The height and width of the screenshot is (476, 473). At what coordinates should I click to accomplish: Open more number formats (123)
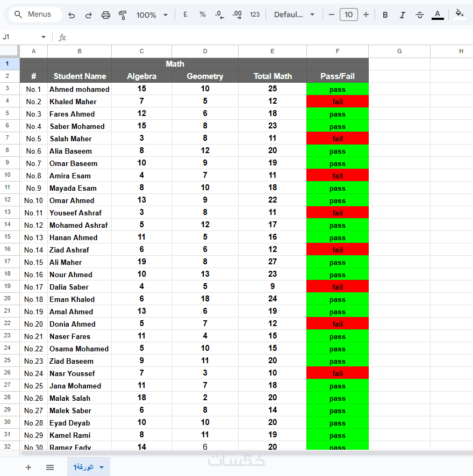tap(255, 15)
